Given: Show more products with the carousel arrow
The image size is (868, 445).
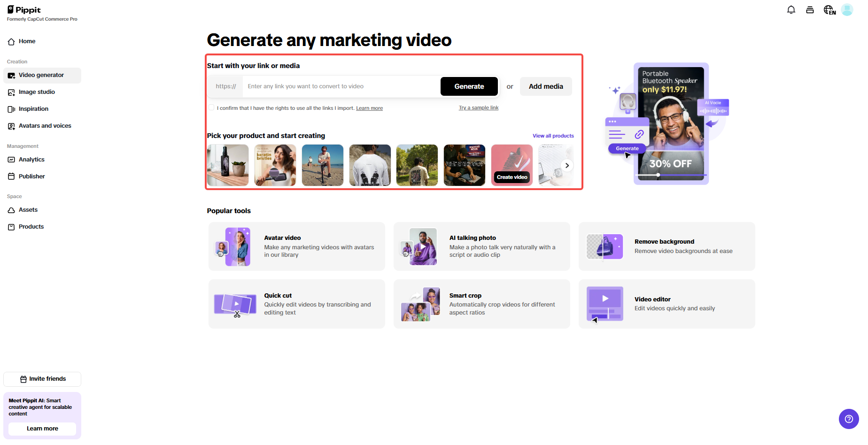Looking at the screenshot, I should [x=567, y=165].
